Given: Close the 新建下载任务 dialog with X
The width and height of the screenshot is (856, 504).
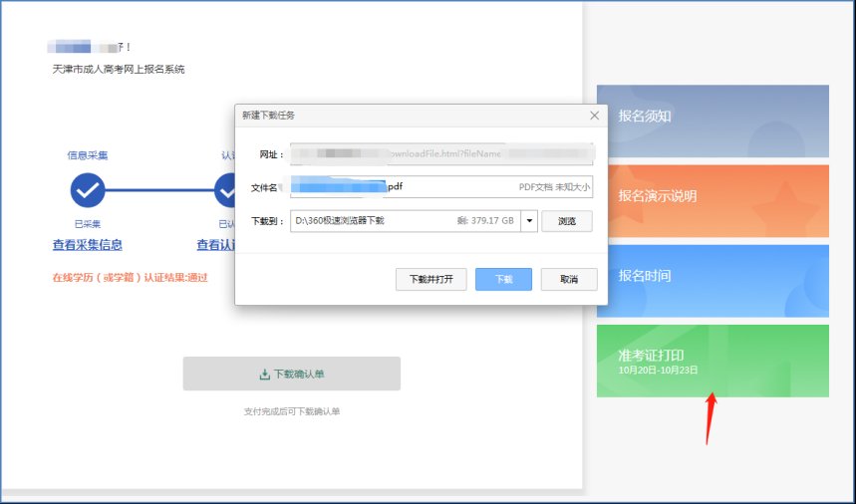Looking at the screenshot, I should point(595,116).
